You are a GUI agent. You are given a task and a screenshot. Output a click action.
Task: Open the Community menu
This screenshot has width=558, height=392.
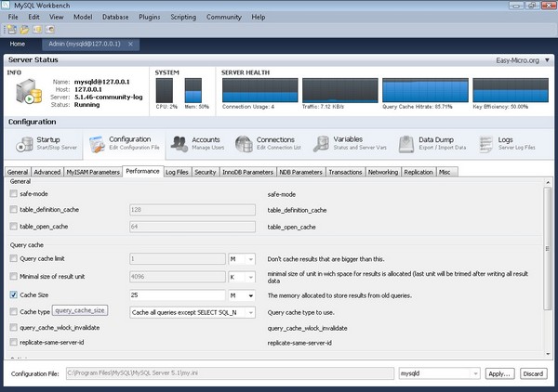point(224,17)
